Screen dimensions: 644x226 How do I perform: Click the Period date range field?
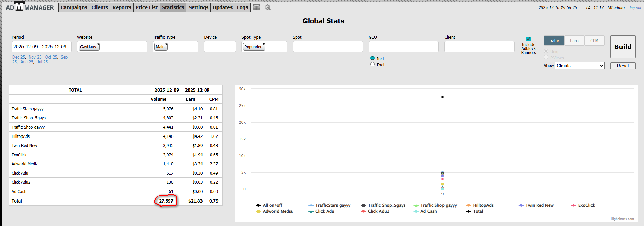[x=41, y=47]
